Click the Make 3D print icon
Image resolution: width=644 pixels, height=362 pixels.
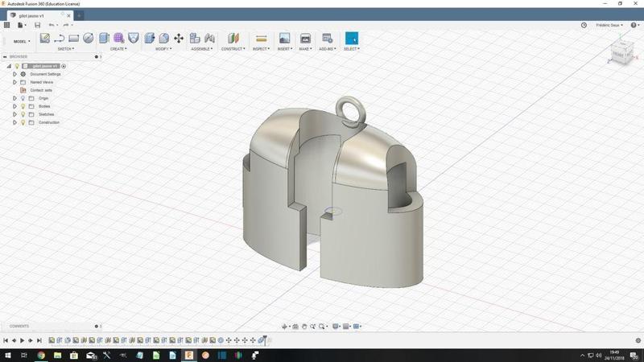point(305,38)
